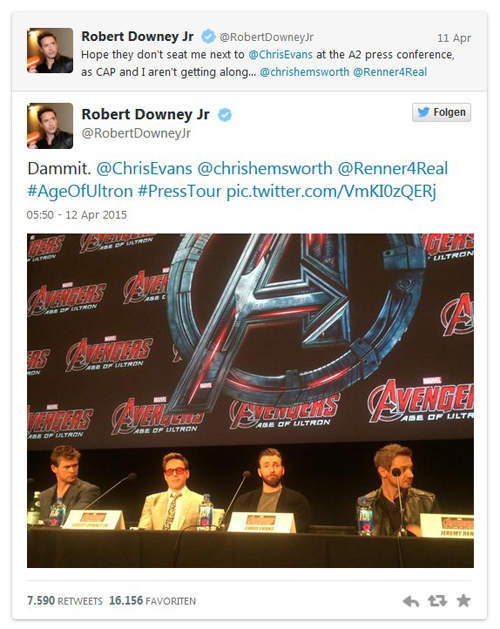Screen dimensions: 500x629
Task: Open the #PressTour hashtag
Action: click(179, 191)
